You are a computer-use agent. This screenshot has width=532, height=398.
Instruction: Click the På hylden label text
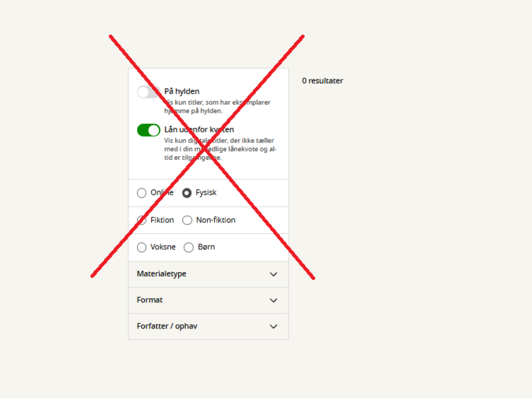coord(182,91)
